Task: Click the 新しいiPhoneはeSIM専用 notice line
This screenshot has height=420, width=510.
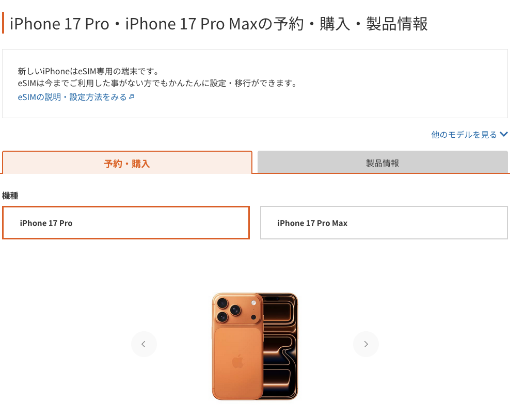Action: pyautogui.click(x=88, y=71)
